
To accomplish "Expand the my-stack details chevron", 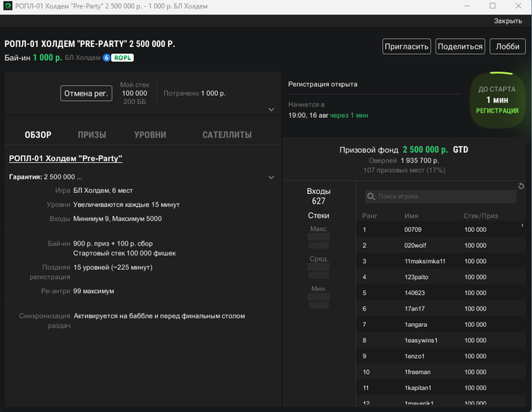I will coord(271,109).
